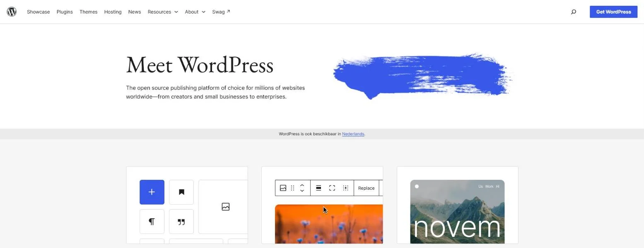Click the full-screen corners icon in toolbar
This screenshot has width=644, height=248.
pos(332,188)
